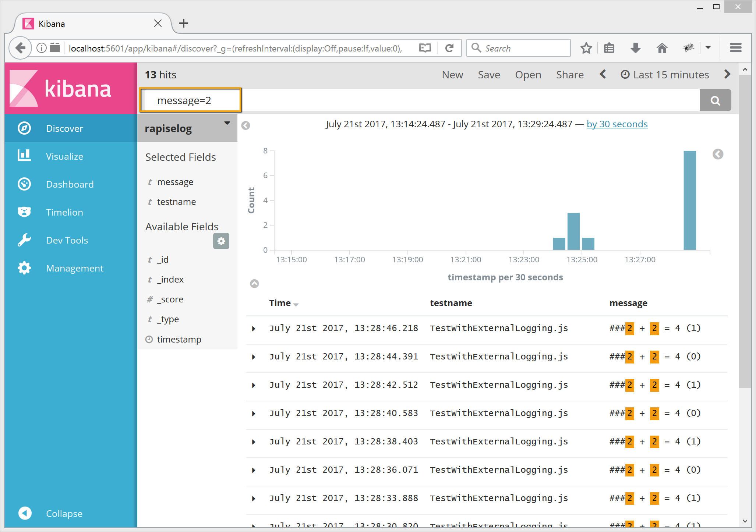Click the tallest histogram bar

click(689, 201)
